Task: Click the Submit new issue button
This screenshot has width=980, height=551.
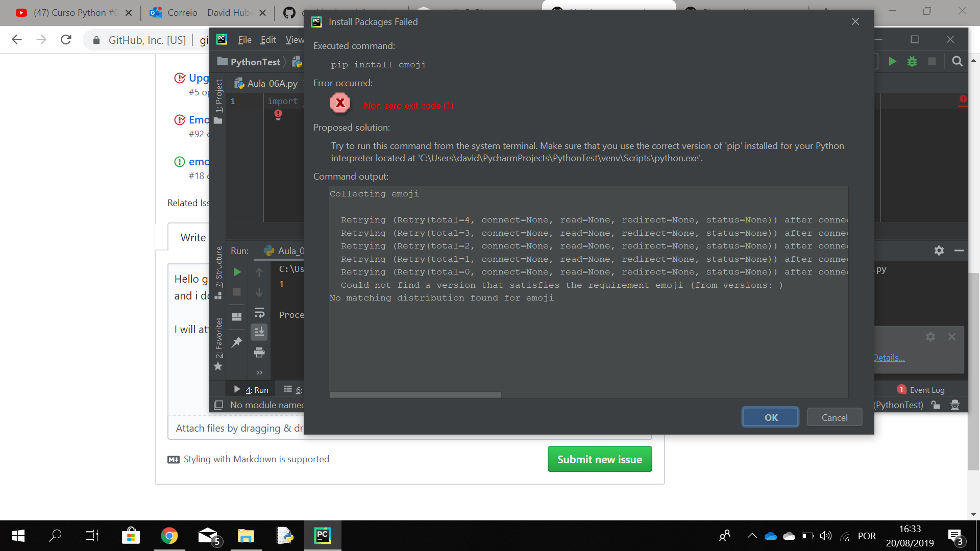Action: click(600, 459)
